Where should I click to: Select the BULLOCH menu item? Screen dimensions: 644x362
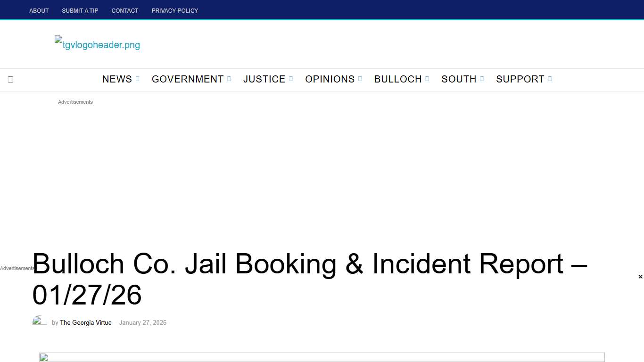click(397, 79)
